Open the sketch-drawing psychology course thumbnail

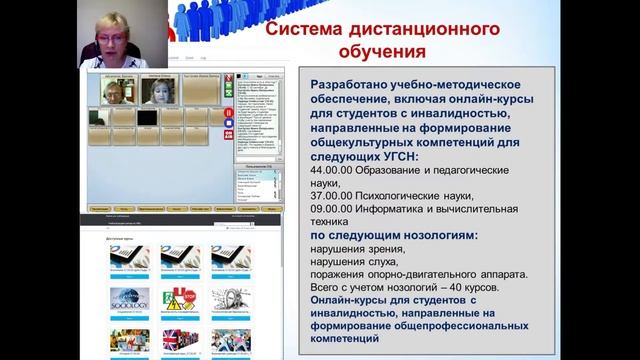(x=231, y=298)
